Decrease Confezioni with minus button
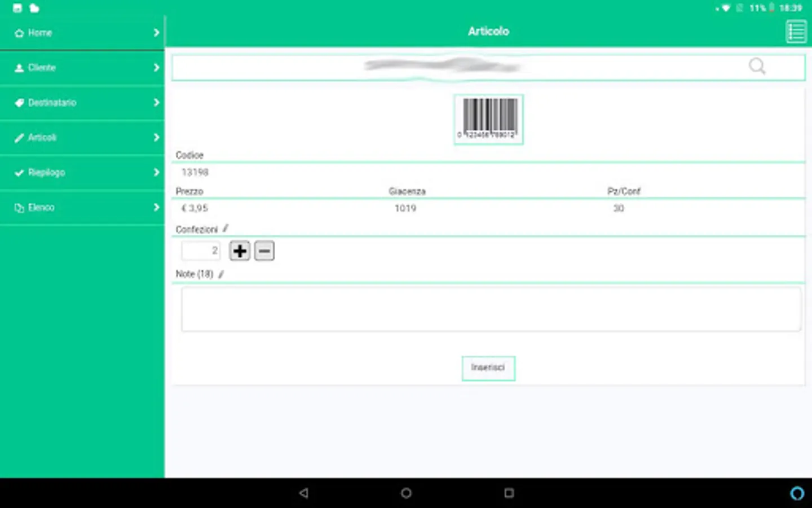Viewport: 812px width, 508px height. click(264, 251)
